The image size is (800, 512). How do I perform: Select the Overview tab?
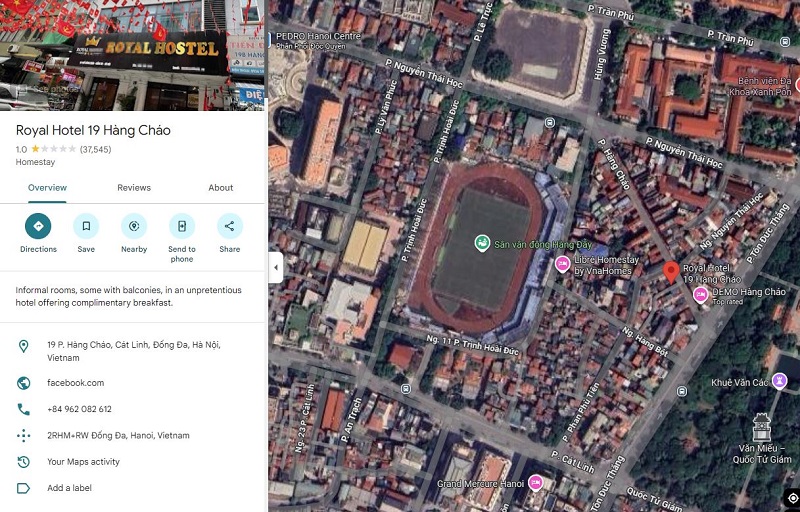point(47,188)
